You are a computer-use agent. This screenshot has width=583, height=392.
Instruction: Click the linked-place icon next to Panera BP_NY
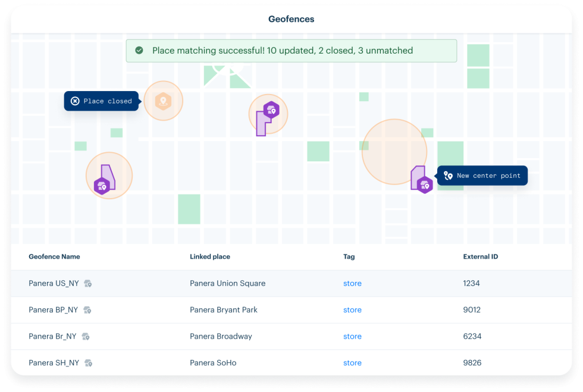[87, 310]
